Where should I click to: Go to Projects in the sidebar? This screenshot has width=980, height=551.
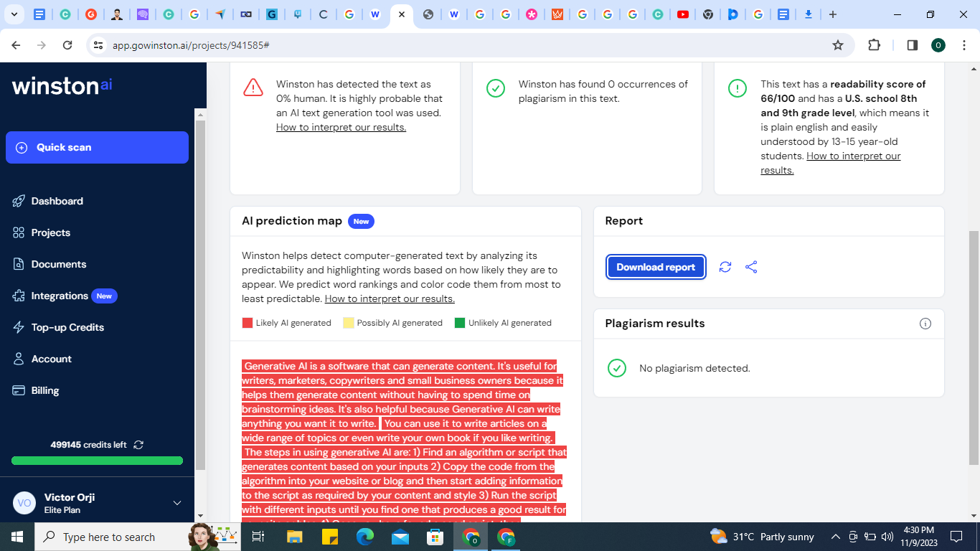tap(50, 232)
